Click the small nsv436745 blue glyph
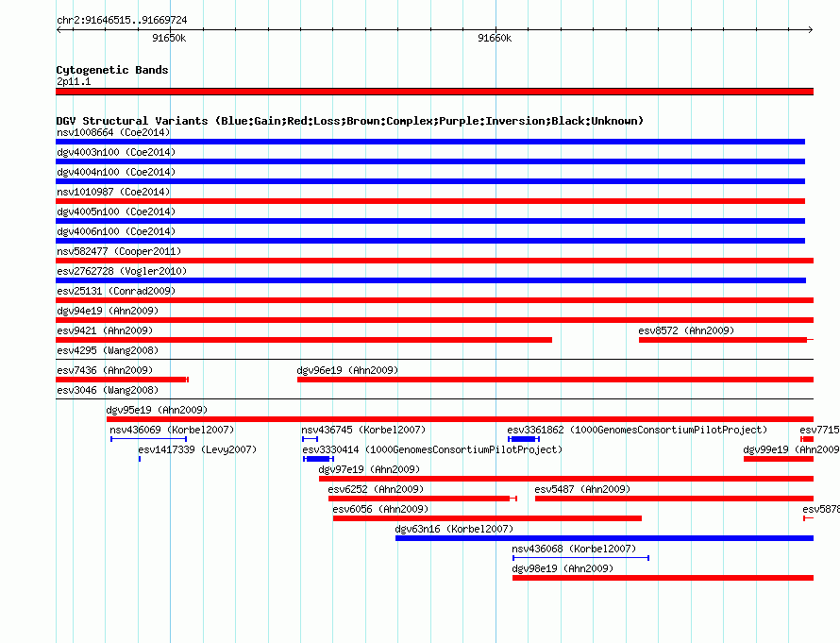The image size is (840, 643). pos(311,439)
